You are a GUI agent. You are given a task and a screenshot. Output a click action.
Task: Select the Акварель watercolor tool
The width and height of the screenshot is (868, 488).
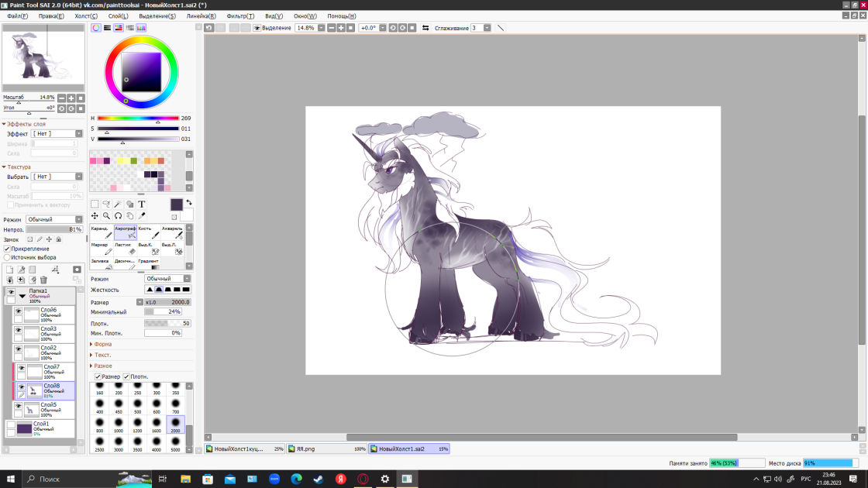pyautogui.click(x=172, y=232)
